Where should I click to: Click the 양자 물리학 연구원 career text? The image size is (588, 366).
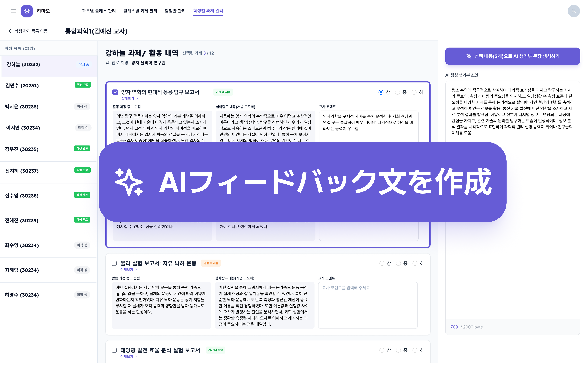[148, 63]
